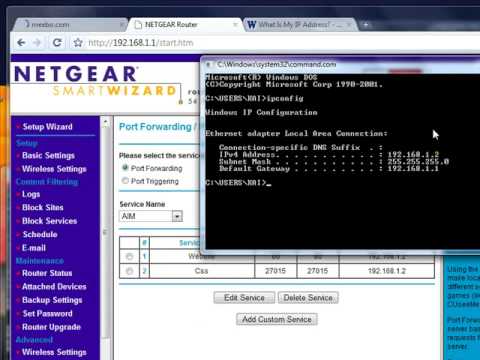The width and height of the screenshot is (480, 360).
Task: Click the Css service name cell
Action: coord(201,271)
